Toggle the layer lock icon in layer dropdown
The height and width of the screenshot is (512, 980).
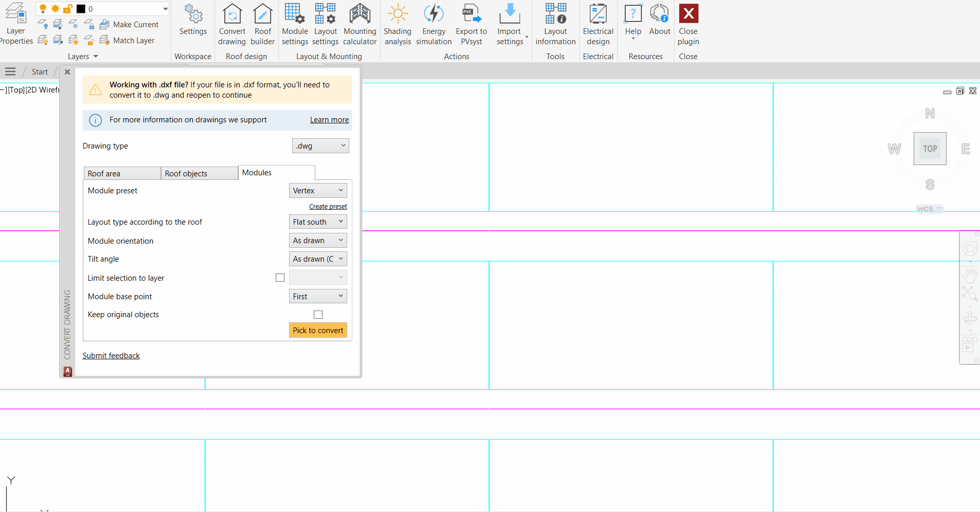click(67, 9)
